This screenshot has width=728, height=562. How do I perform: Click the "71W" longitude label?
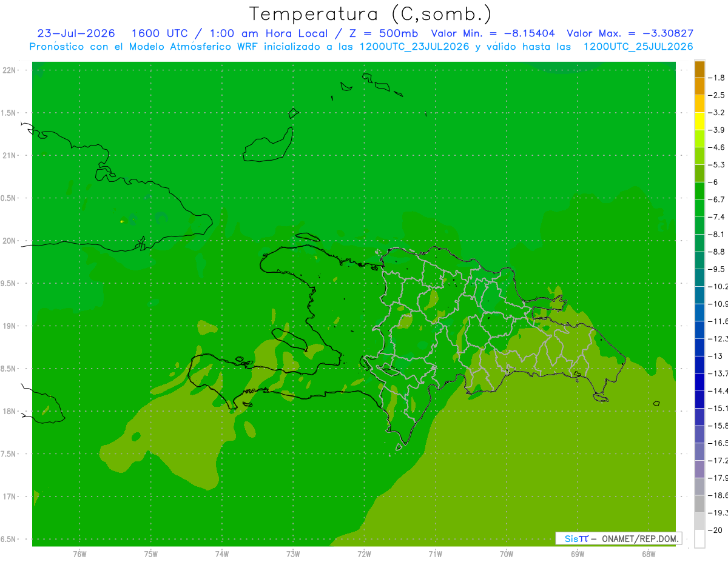pyautogui.click(x=435, y=554)
